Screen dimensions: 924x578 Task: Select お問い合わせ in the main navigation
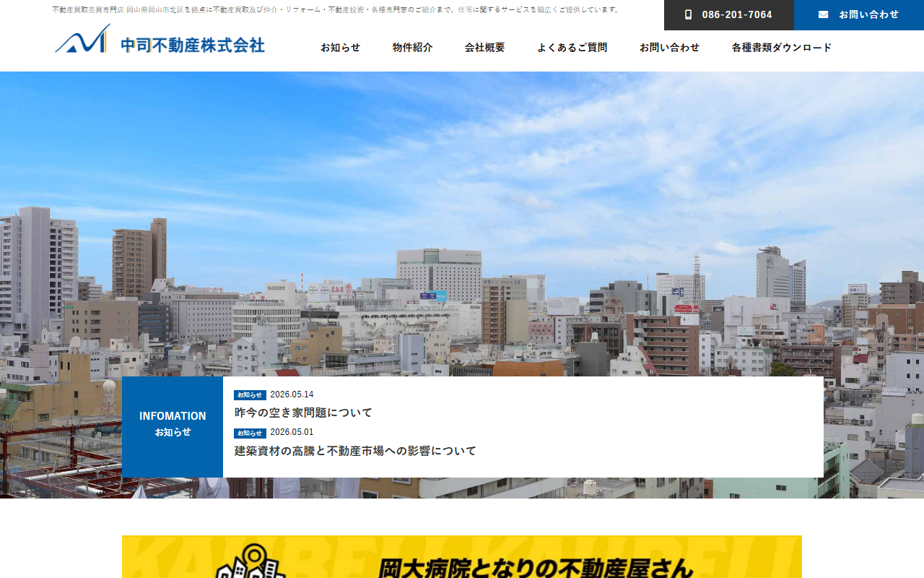670,48
